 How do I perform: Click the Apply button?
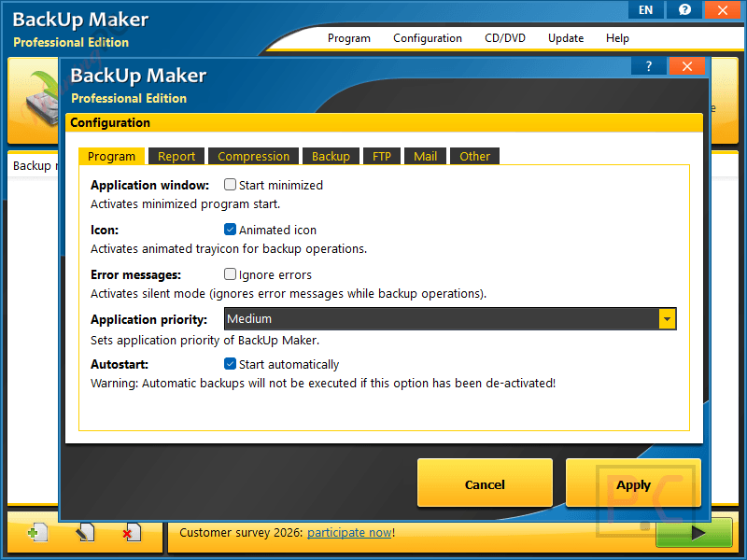point(633,483)
